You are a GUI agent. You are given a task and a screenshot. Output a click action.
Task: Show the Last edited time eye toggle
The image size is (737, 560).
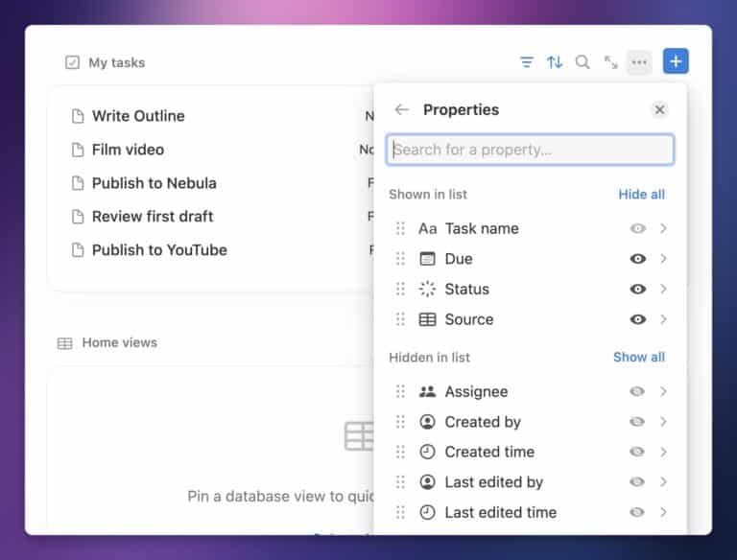coord(637,512)
